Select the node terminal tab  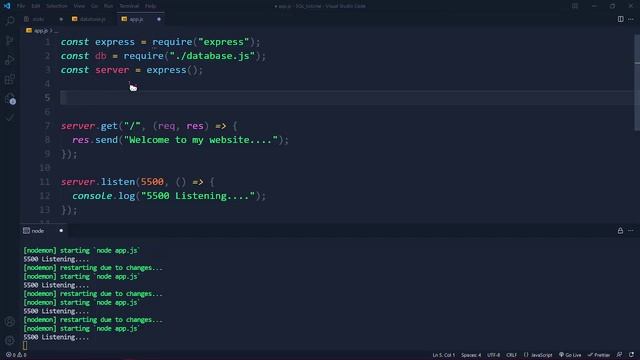[x=38, y=231]
